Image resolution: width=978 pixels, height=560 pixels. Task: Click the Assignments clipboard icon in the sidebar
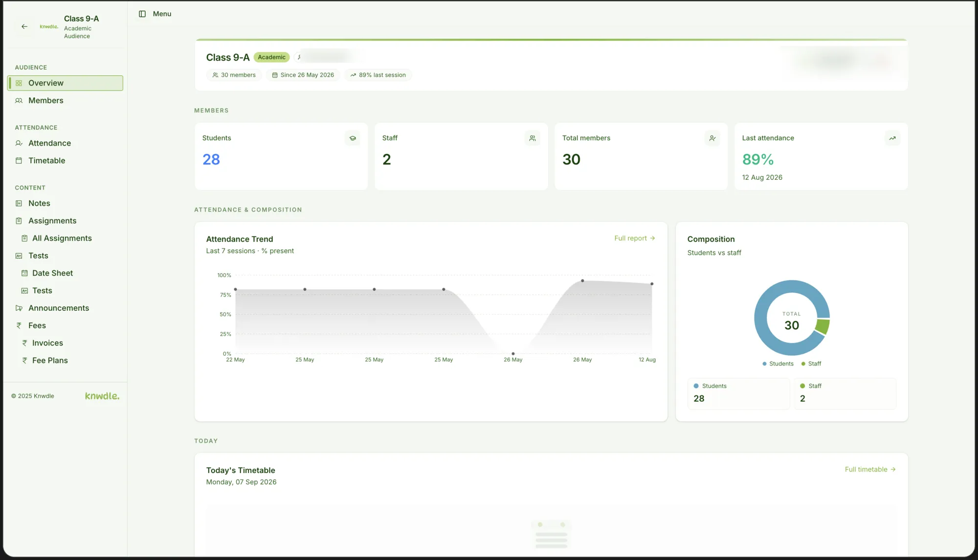pyautogui.click(x=19, y=221)
